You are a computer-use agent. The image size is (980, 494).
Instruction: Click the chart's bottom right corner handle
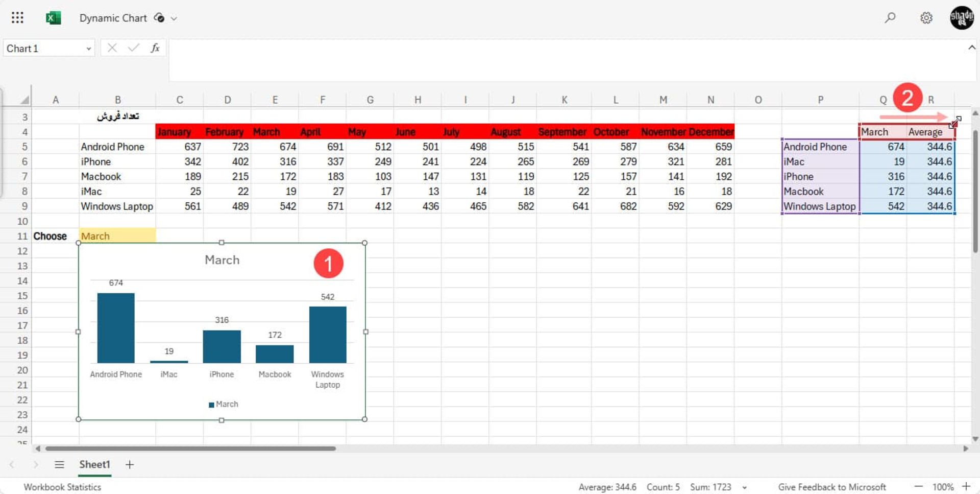pyautogui.click(x=364, y=419)
